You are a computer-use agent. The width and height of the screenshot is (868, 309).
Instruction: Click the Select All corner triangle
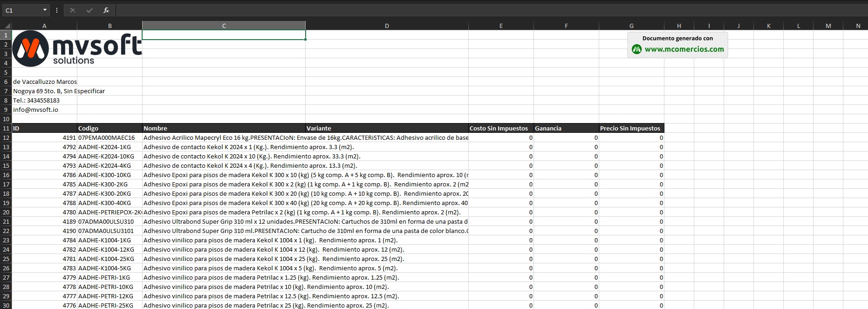[7, 26]
